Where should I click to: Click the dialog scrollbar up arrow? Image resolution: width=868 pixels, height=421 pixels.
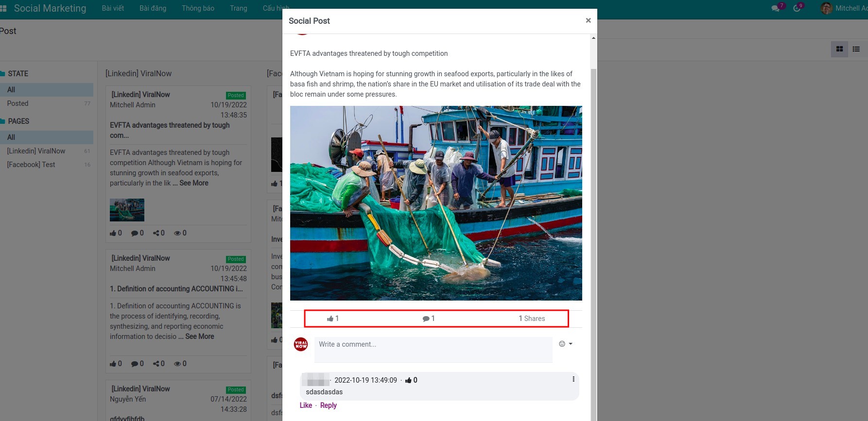pos(593,38)
